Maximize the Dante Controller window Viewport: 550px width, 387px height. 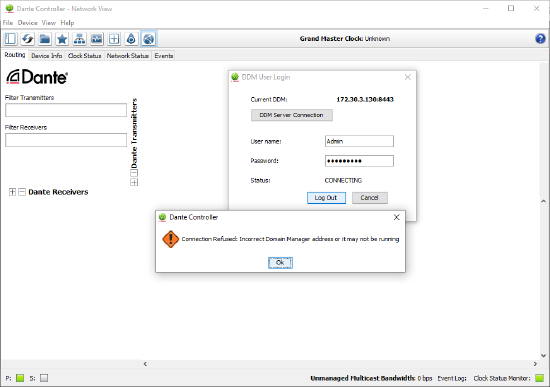pos(511,8)
